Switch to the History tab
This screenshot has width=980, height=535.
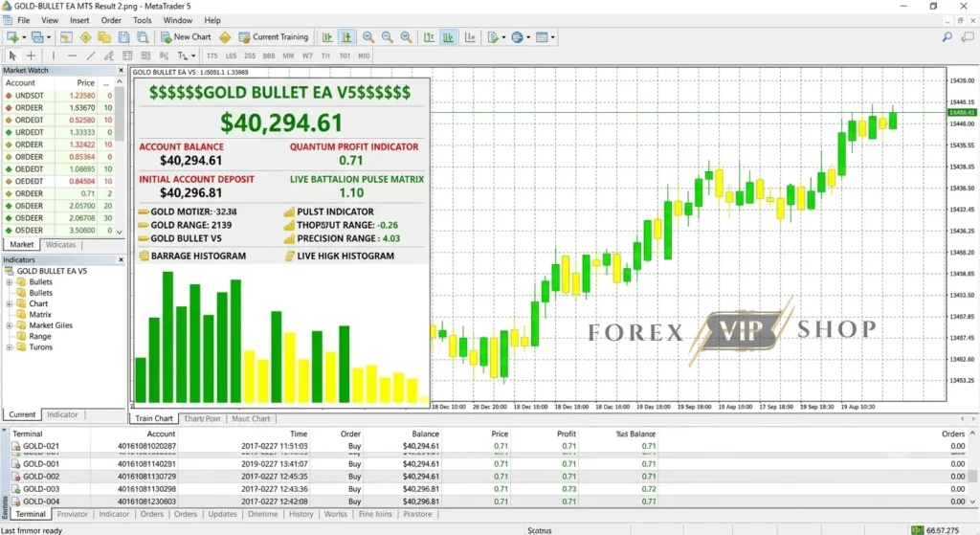pos(301,514)
